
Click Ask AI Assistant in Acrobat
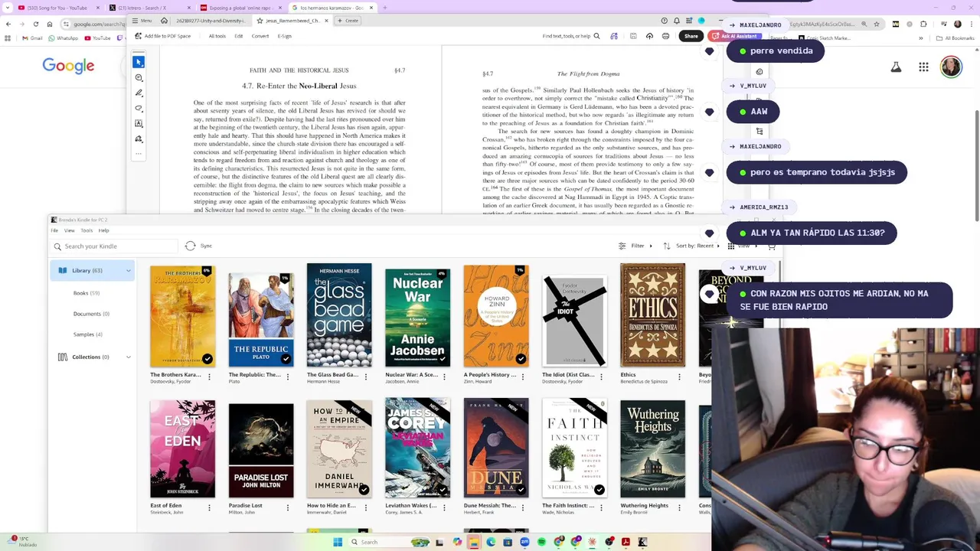click(733, 36)
